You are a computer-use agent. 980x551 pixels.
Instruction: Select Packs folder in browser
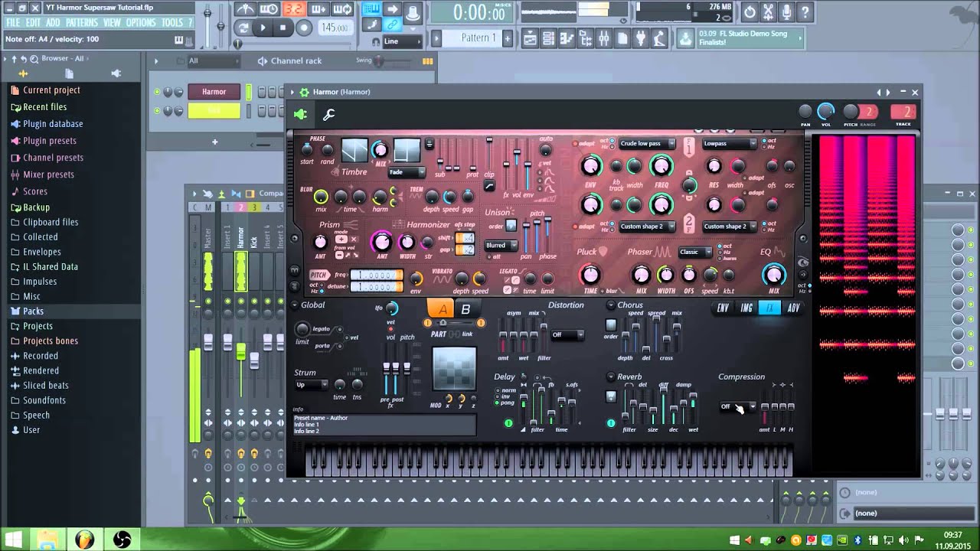(33, 311)
